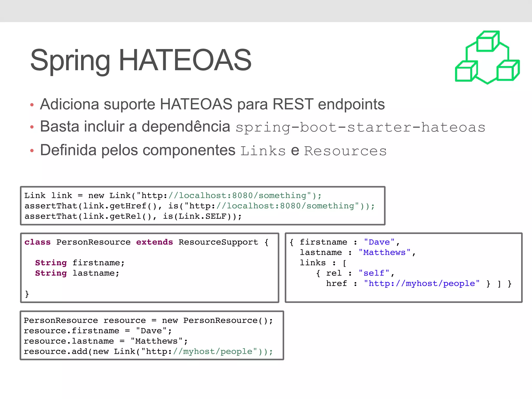Click the JSON value "self"
The height and width of the screenshot is (399, 532).
(374, 273)
